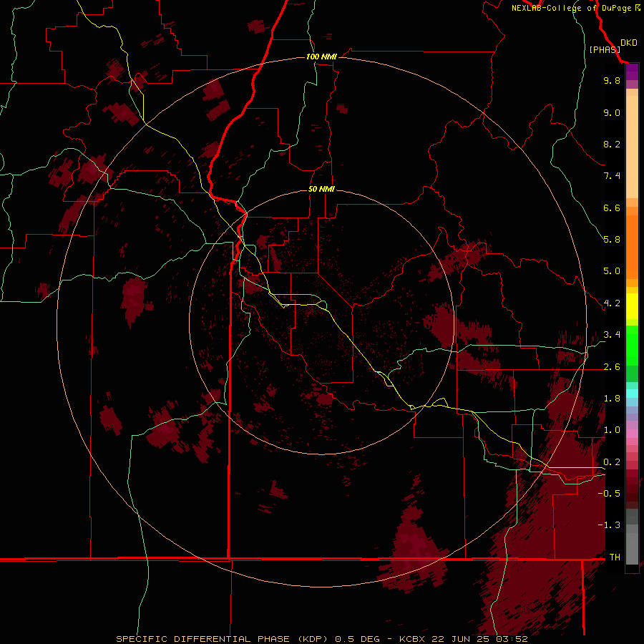Click the -0.5 scale label
This screenshot has width=644, height=644.
[609, 494]
